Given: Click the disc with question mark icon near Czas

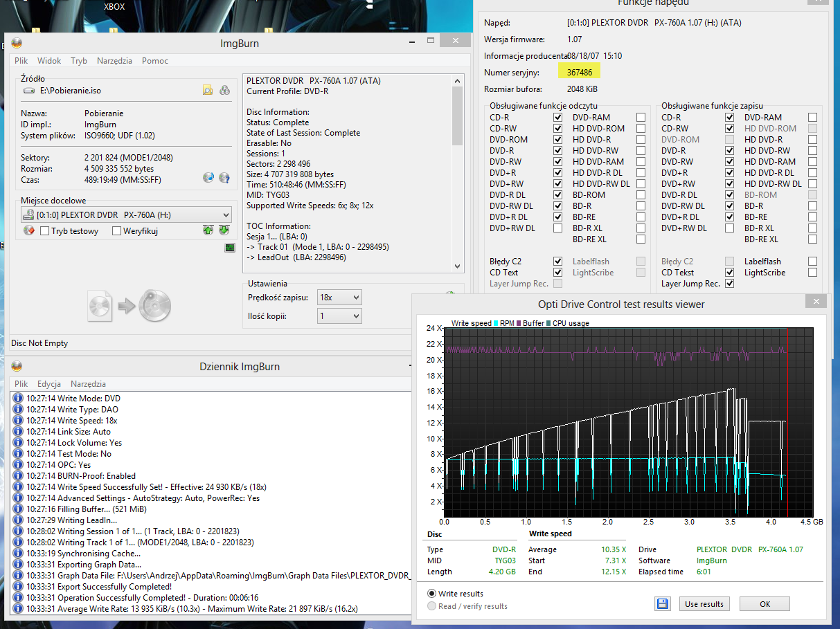Looking at the screenshot, I should pyautogui.click(x=224, y=178).
